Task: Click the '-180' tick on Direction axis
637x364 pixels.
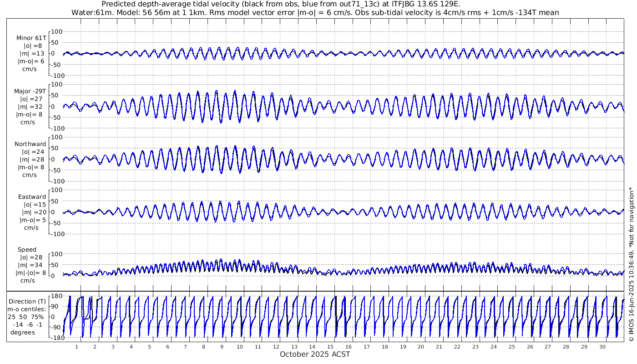Action: click(x=55, y=338)
